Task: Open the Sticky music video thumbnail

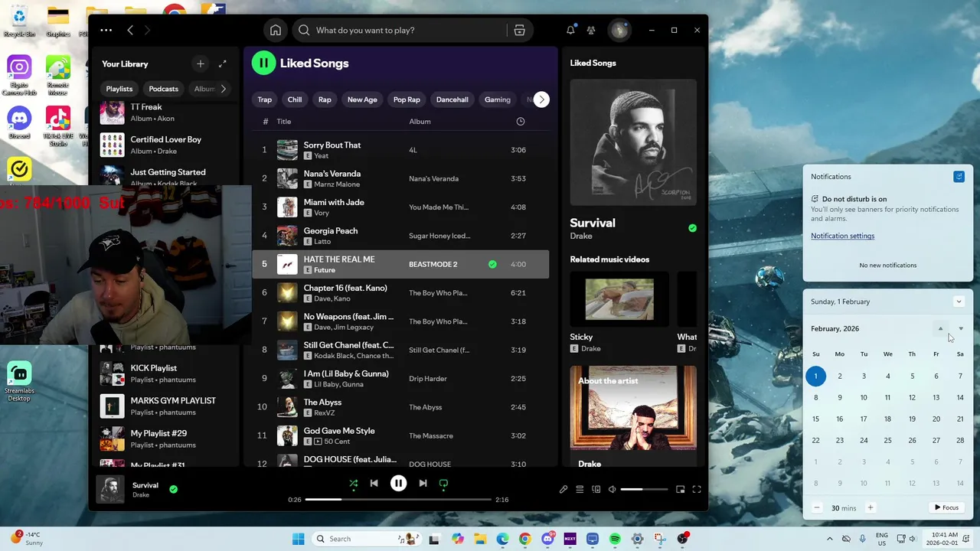Action: click(x=619, y=299)
